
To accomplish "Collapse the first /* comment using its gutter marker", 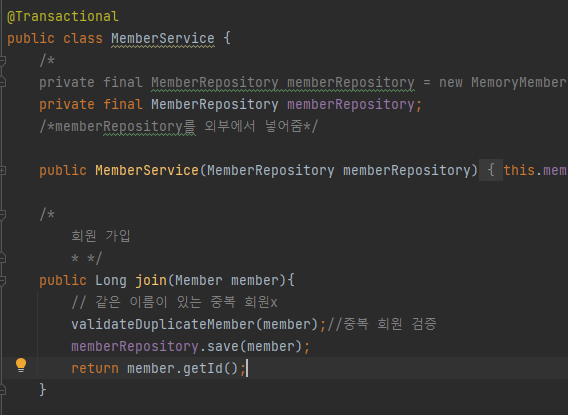I will click(2, 60).
